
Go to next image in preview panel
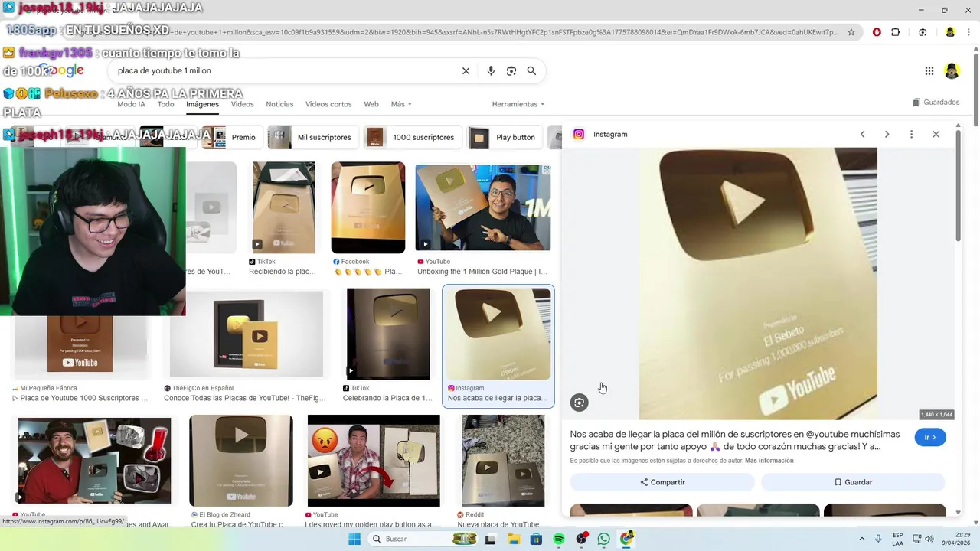(887, 134)
